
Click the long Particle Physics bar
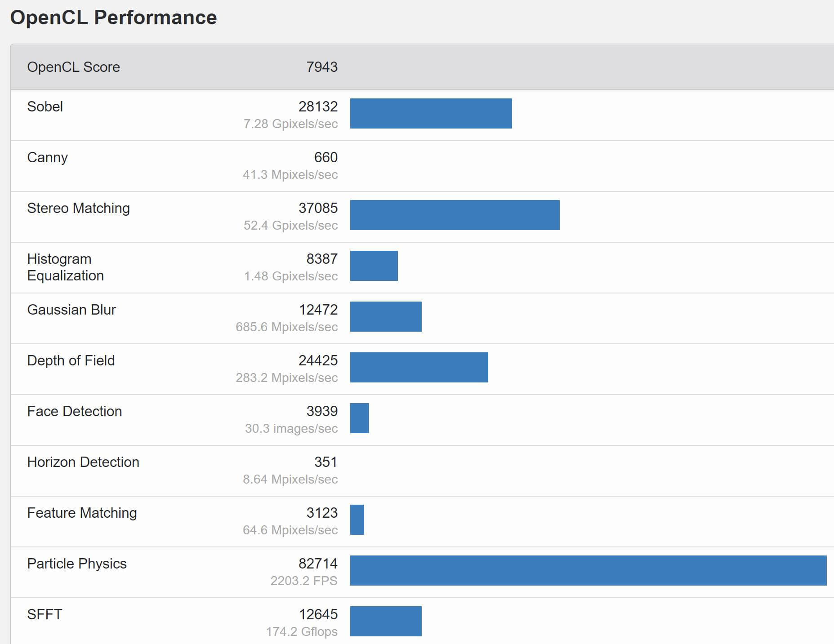(588, 571)
